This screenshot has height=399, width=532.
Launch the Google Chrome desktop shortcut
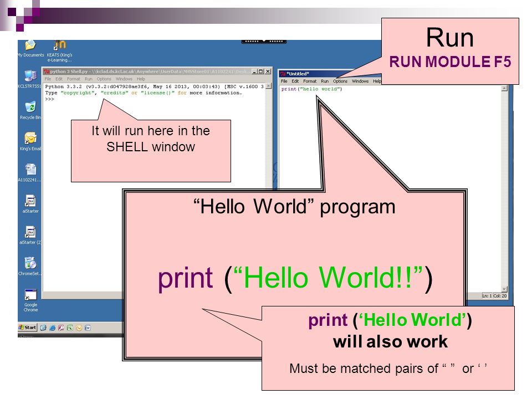pyautogui.click(x=30, y=300)
